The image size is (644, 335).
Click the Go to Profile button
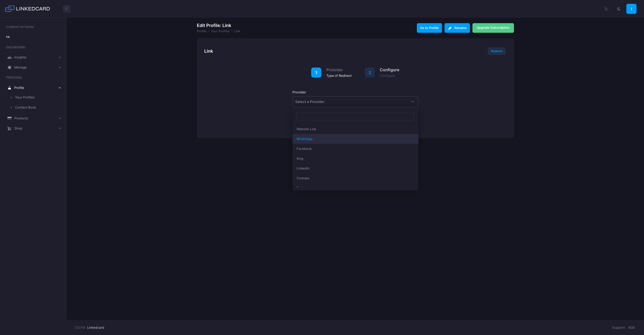(x=429, y=28)
